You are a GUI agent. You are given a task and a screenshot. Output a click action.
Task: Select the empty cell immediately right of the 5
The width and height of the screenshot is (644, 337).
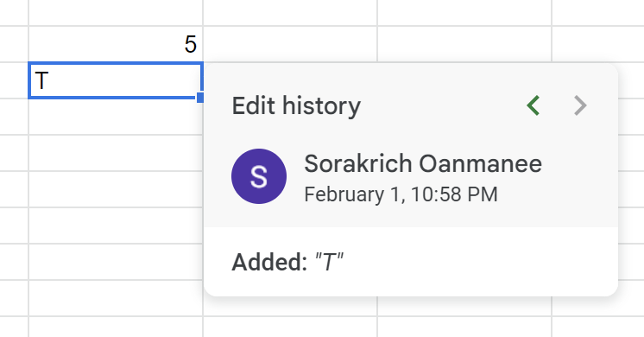click(x=290, y=44)
